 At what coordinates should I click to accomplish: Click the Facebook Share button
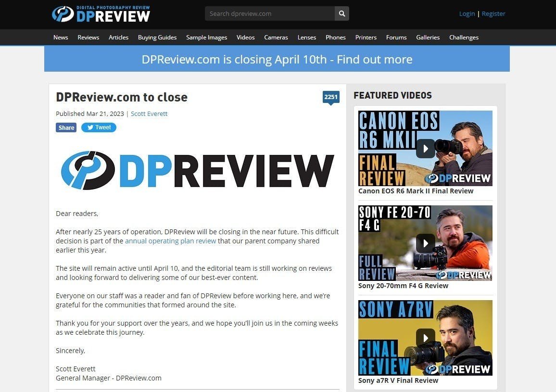click(66, 127)
